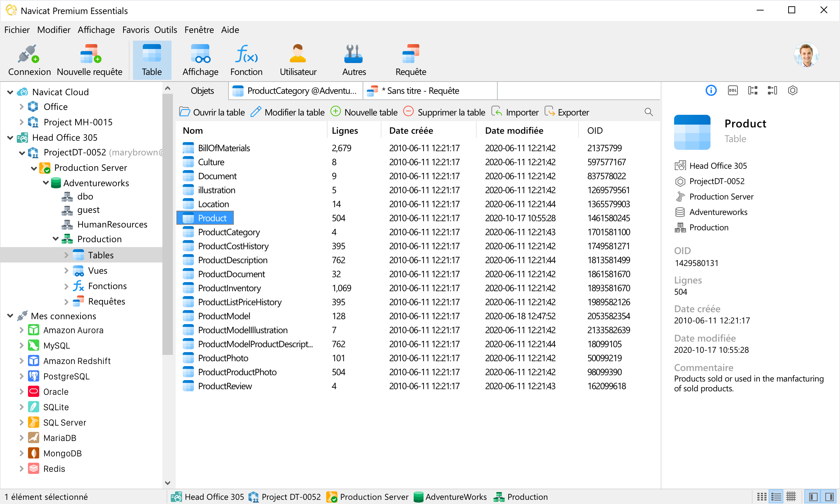
Task: Click the Autres tools icon
Action: [x=354, y=60]
